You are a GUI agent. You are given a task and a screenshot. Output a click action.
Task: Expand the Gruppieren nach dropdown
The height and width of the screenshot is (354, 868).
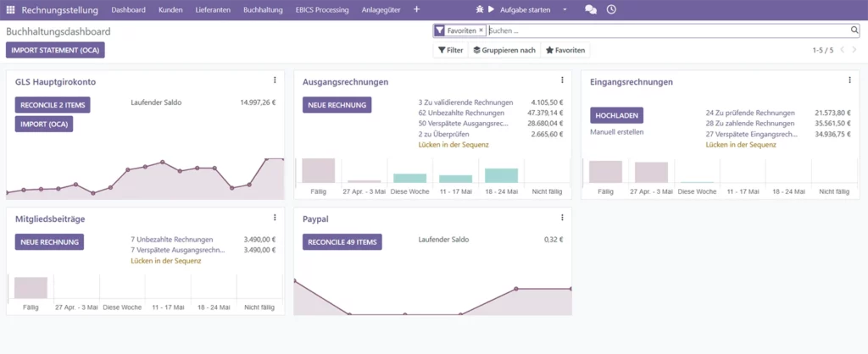coord(504,50)
